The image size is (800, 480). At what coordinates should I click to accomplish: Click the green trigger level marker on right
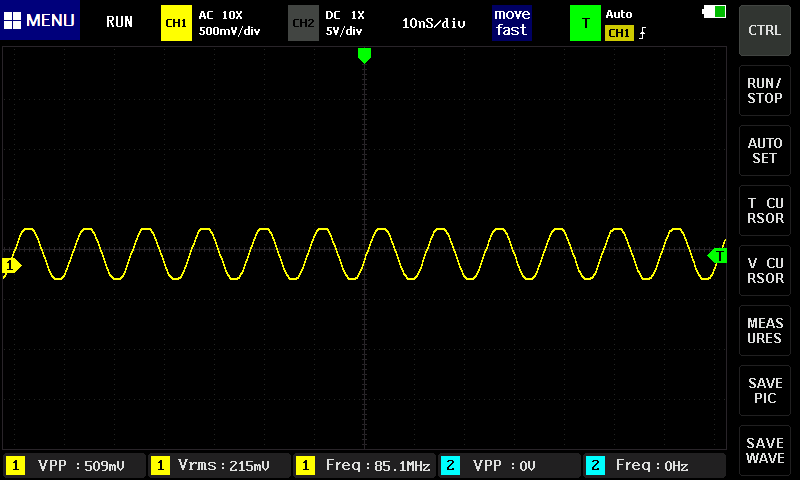coord(717,256)
